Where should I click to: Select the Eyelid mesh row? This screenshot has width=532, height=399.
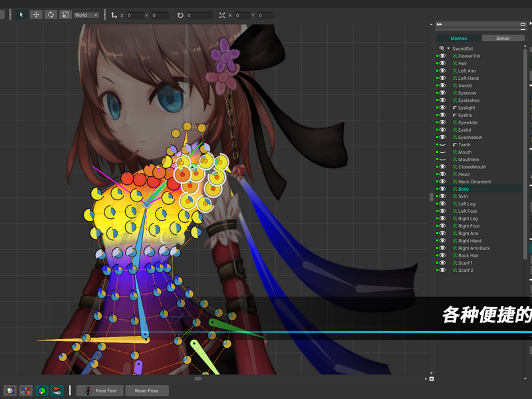(479, 130)
